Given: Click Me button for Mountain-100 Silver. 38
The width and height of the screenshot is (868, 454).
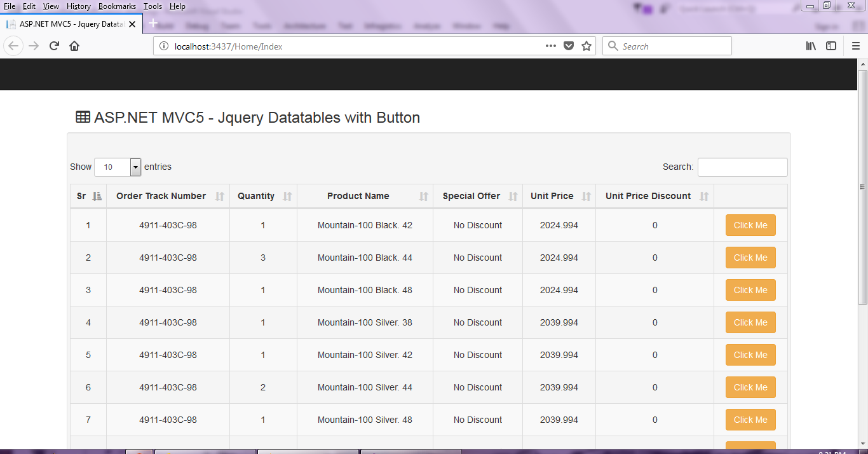Looking at the screenshot, I should tap(750, 322).
